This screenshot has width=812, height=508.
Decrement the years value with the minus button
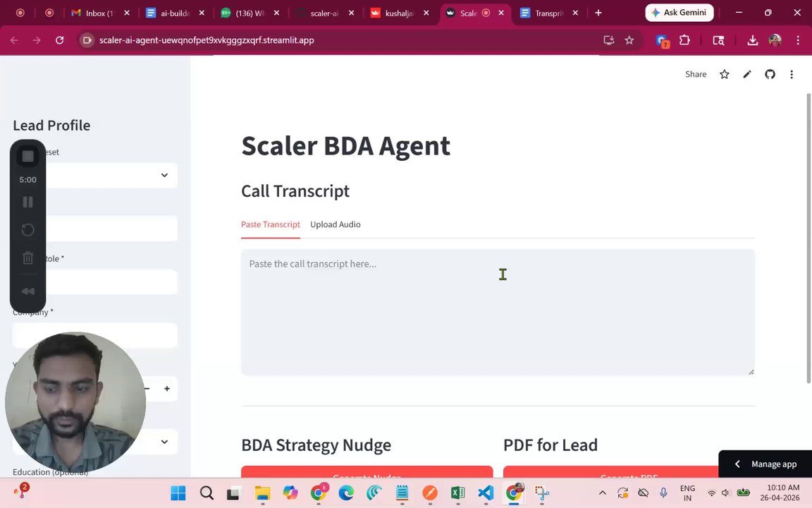click(x=147, y=389)
